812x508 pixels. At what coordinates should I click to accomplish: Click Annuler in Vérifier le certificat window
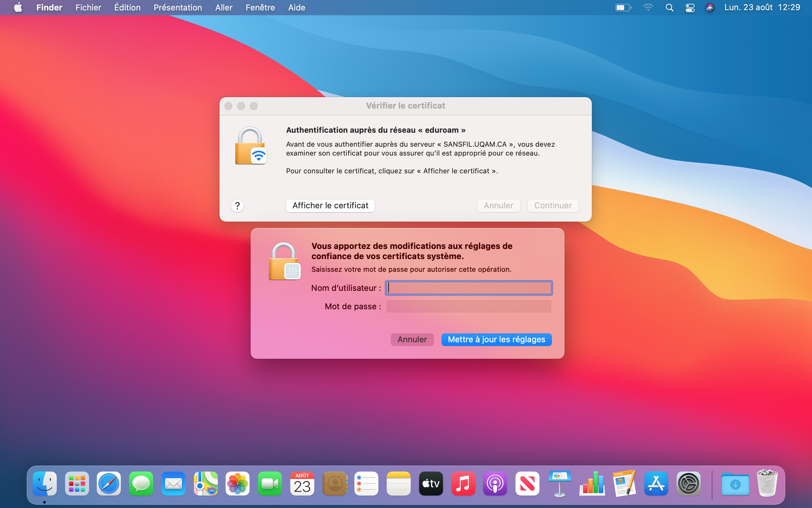click(499, 205)
